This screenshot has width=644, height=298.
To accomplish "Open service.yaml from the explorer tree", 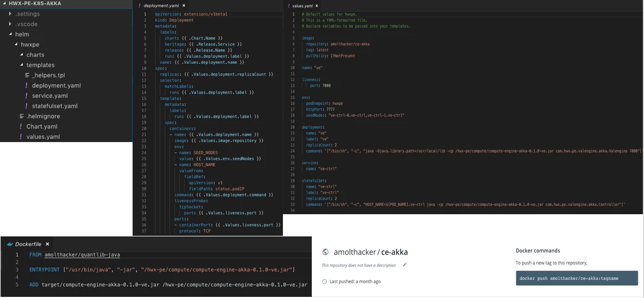I will (x=50, y=96).
